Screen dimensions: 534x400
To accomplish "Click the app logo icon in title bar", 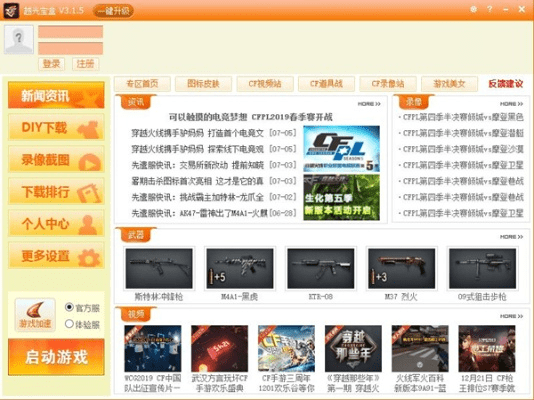I will (x=11, y=10).
